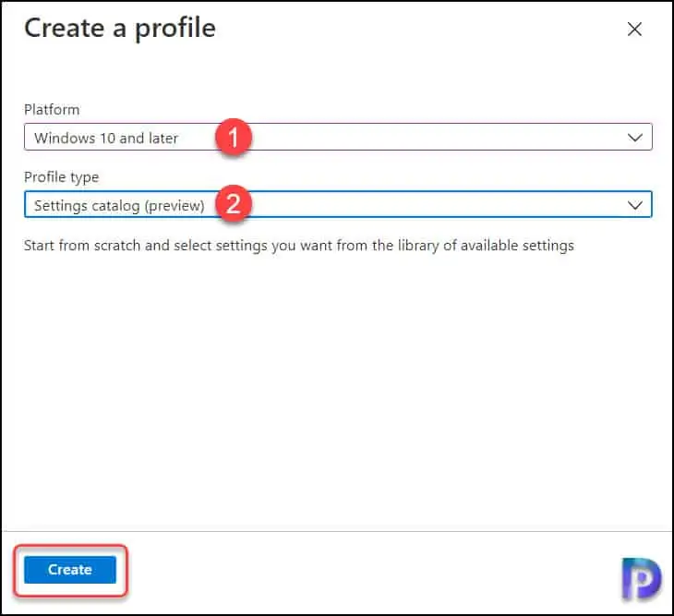
Task: Close the Create a profile pane
Action: pyautogui.click(x=634, y=30)
